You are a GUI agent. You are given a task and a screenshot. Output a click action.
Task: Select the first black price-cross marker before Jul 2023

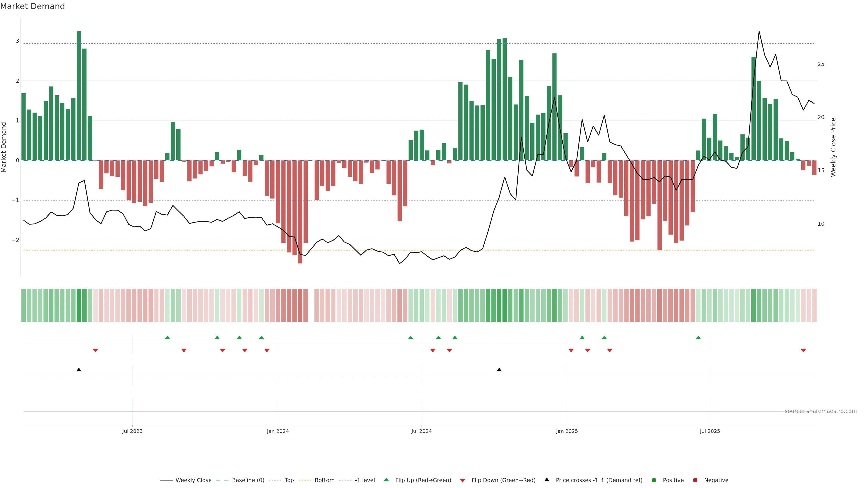(x=79, y=370)
